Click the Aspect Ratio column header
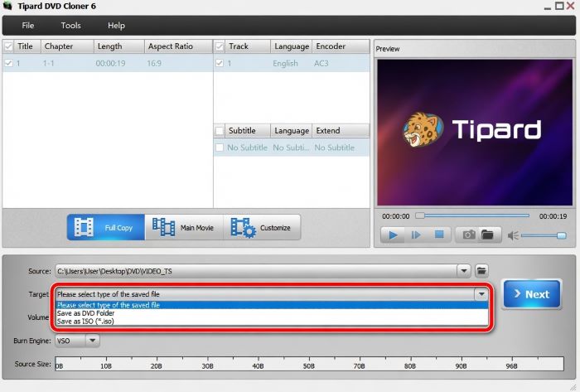 [x=178, y=46]
